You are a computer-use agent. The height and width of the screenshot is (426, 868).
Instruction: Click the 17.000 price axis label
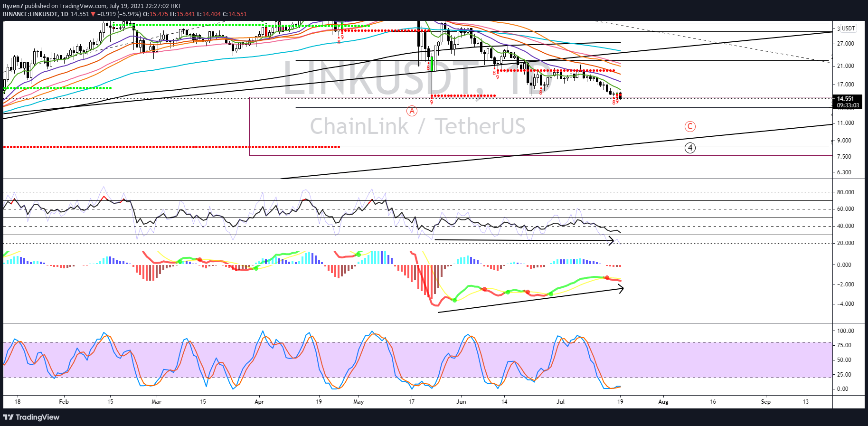(846, 85)
